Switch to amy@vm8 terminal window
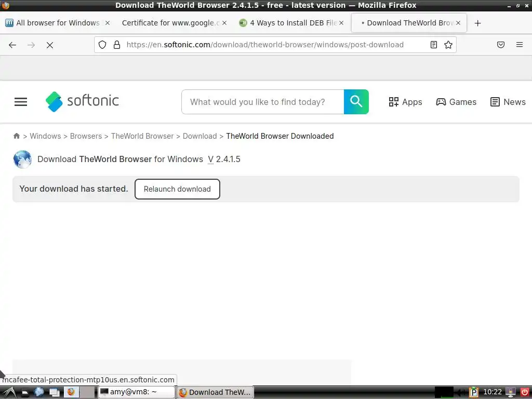This screenshot has width=532, height=399. point(137,392)
